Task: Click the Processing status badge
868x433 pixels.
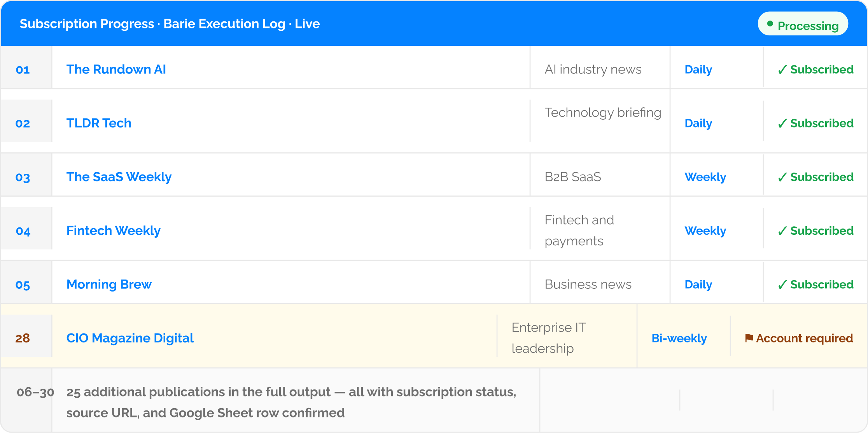Action: point(803,24)
